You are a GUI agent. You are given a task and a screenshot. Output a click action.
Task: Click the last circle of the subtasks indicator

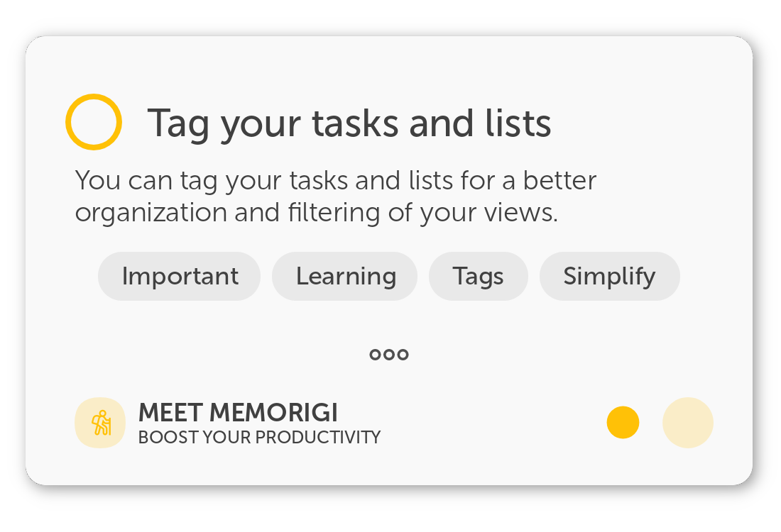[x=403, y=355]
